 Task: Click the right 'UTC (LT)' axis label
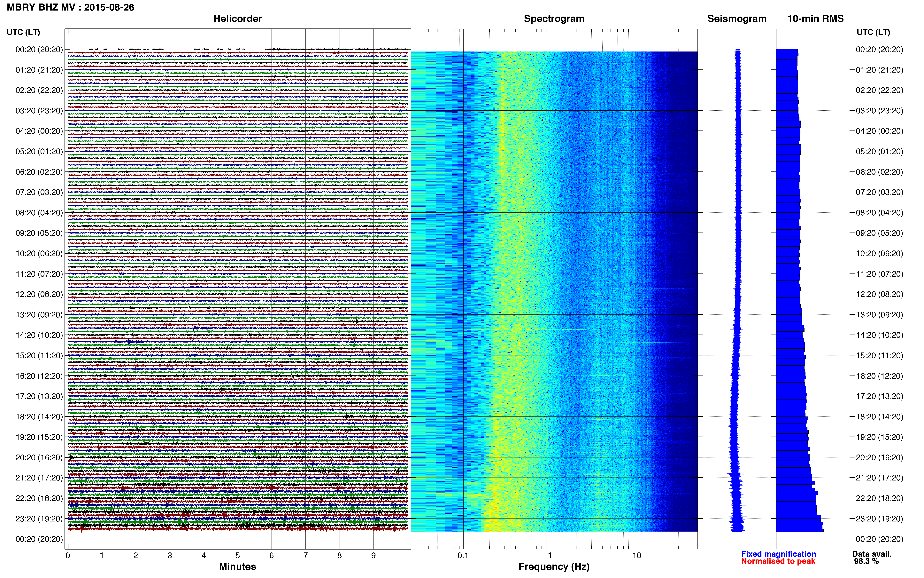pos(873,32)
